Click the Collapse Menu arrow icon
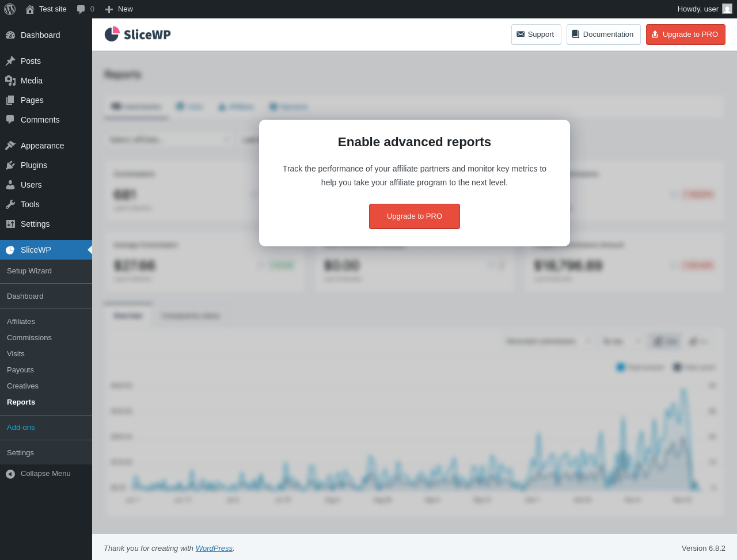The width and height of the screenshot is (737, 560). 10,474
